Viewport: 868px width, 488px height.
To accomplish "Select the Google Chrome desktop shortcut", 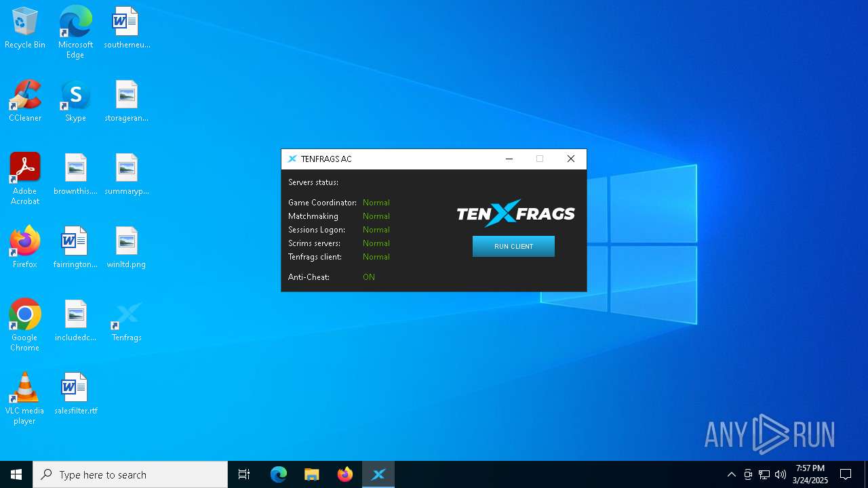I will click(x=25, y=325).
